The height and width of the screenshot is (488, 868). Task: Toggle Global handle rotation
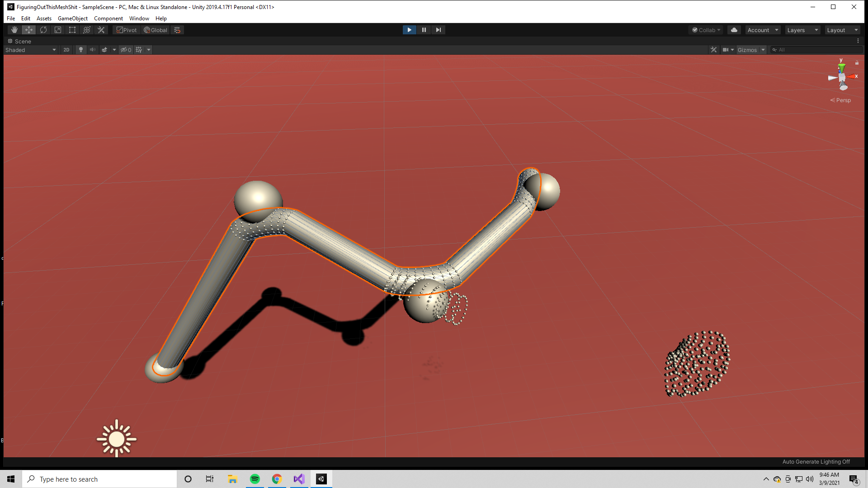156,30
